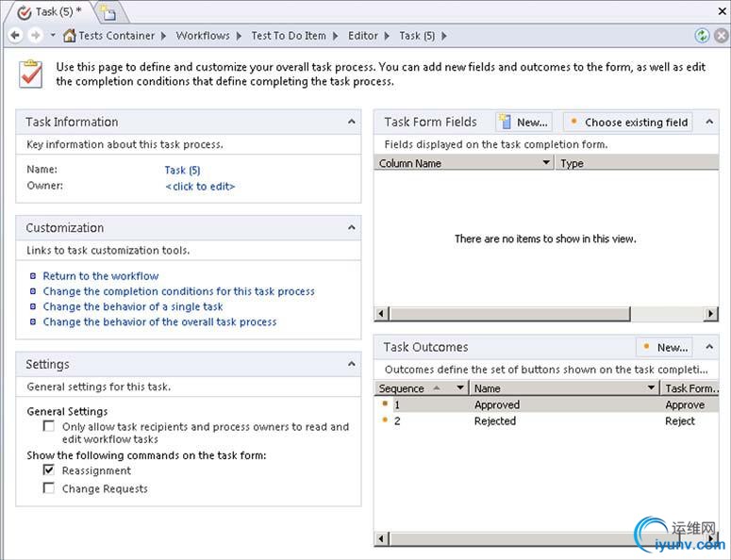The height and width of the screenshot is (560, 731).
Task: Collapse the Settings section
Action: (351, 364)
